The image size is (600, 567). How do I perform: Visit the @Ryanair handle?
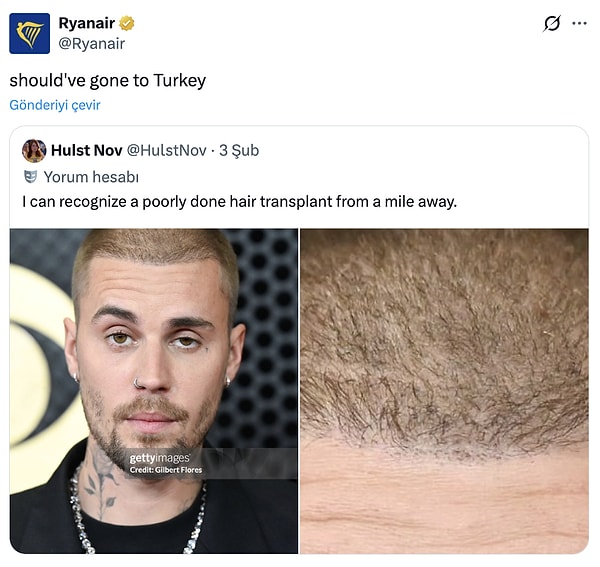[x=91, y=44]
